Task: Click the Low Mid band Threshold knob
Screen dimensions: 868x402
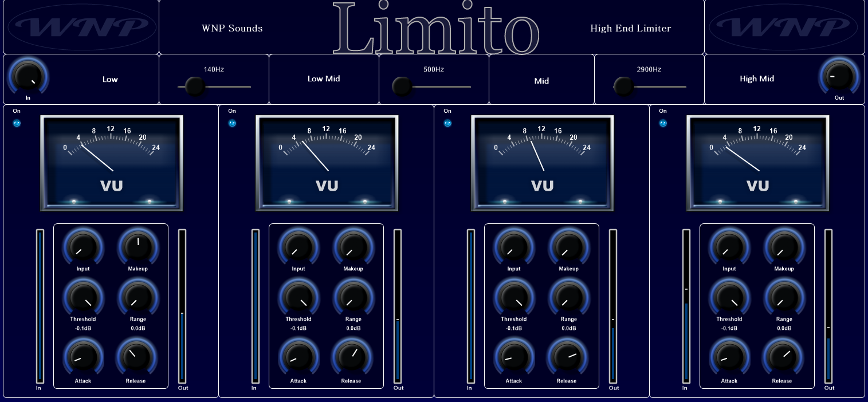Action: click(299, 297)
